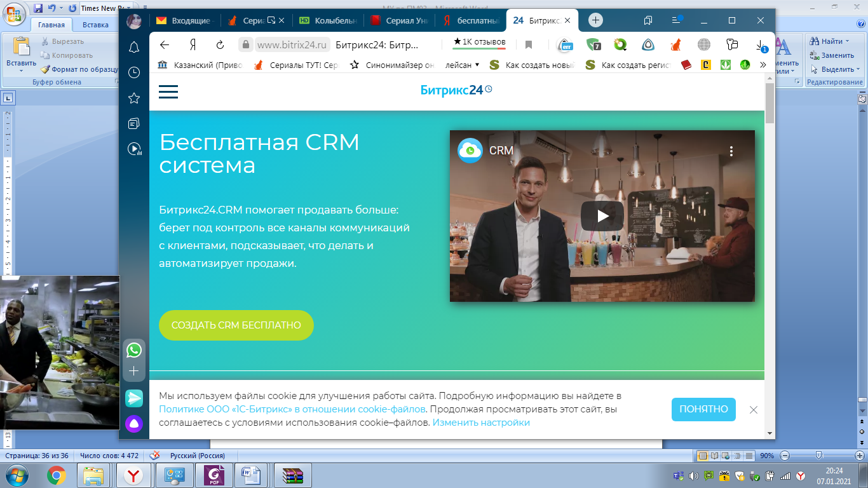Switch to the Сериал Уни browser tab
The image size is (868, 488).
(x=400, y=20)
